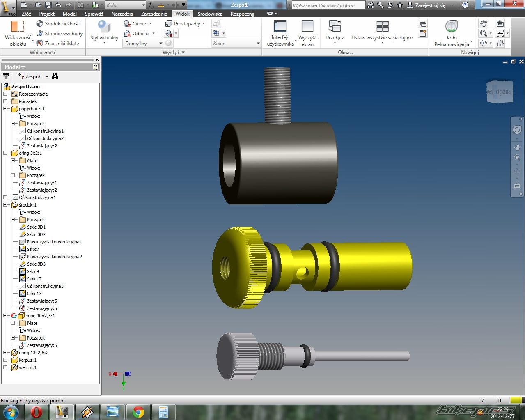Switch to the Narzędzia tab
Screen dimensions: 525x420
(x=122, y=14)
